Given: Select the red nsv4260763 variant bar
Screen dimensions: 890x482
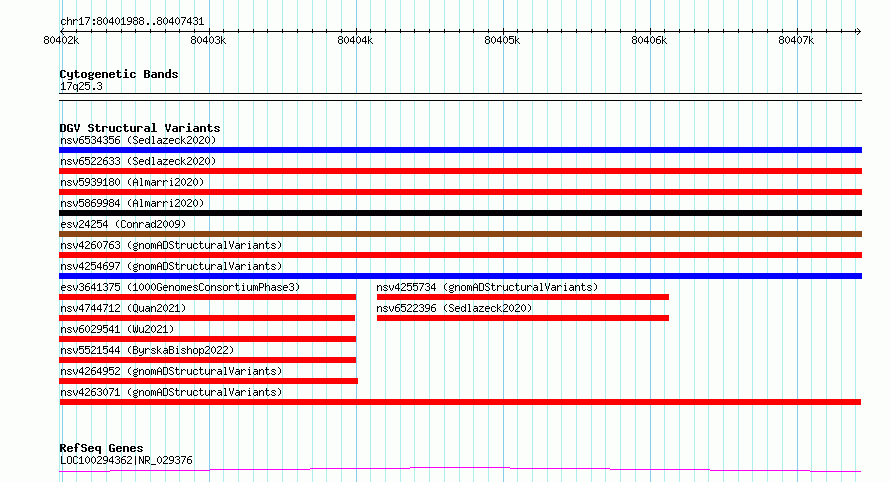Looking at the screenshot, I should click(x=460, y=255).
